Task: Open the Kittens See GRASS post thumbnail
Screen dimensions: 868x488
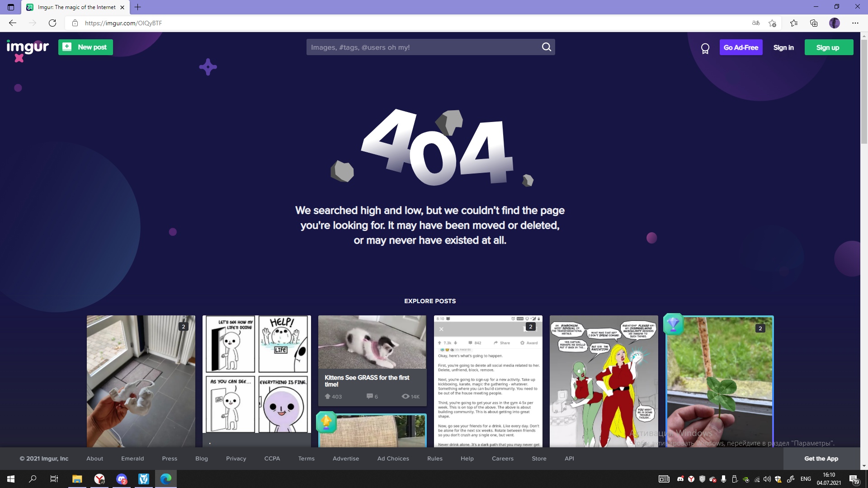Action: [372, 342]
